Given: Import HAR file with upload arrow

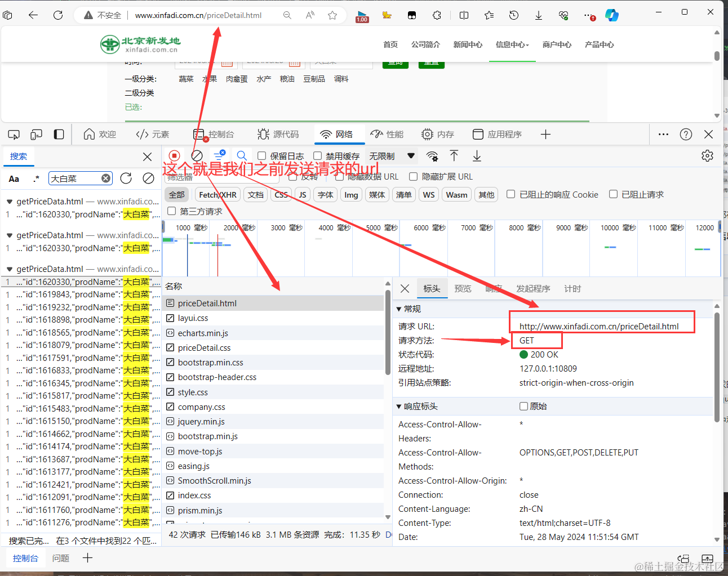Looking at the screenshot, I should (x=454, y=155).
